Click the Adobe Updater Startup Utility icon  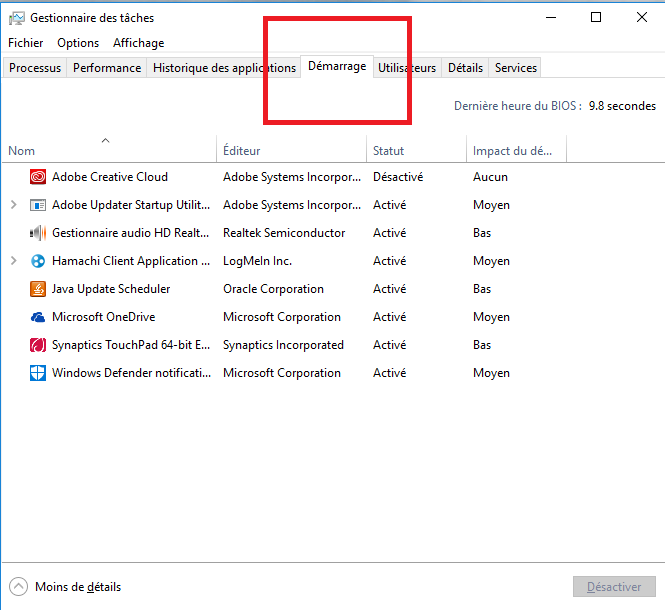point(38,205)
